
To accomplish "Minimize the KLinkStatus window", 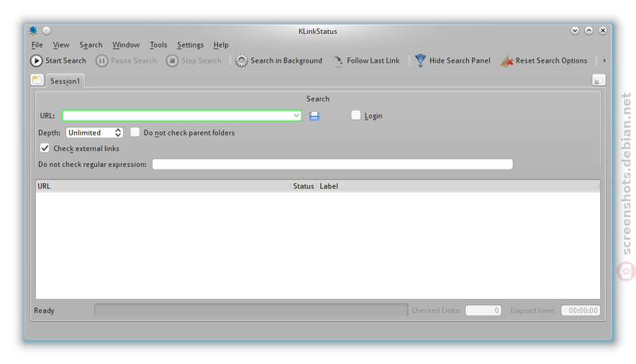I will click(575, 30).
